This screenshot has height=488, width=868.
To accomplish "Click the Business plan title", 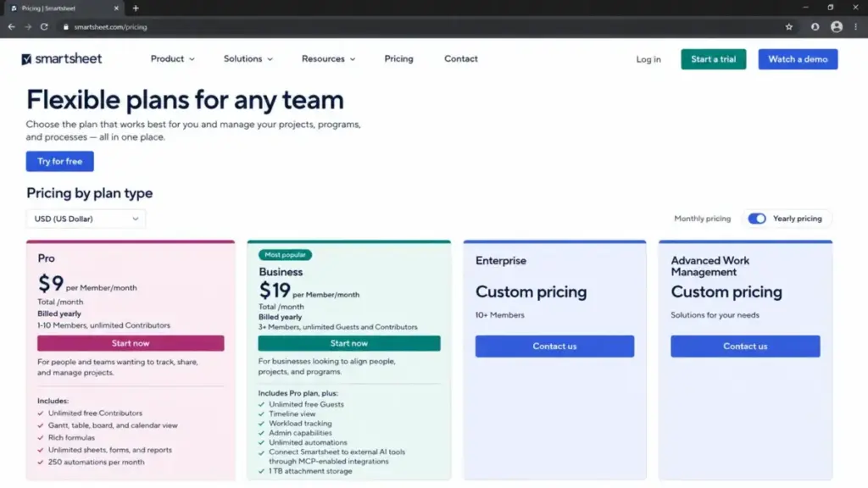I will [x=281, y=272].
